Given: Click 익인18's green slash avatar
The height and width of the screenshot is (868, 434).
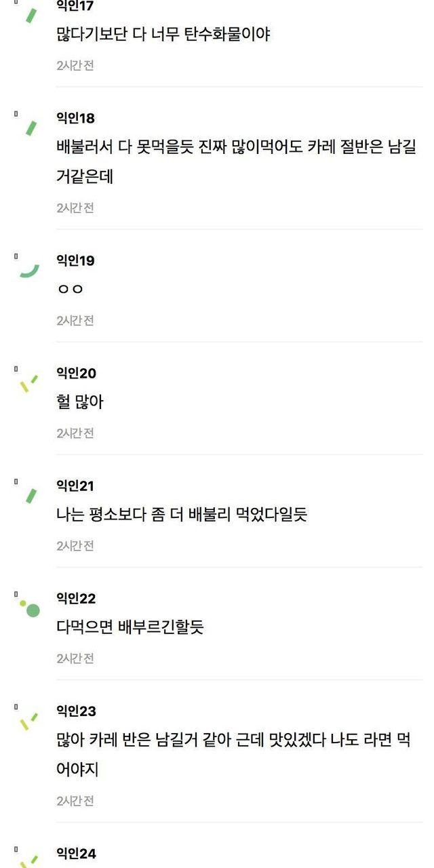Looking at the screenshot, I should tap(30, 127).
